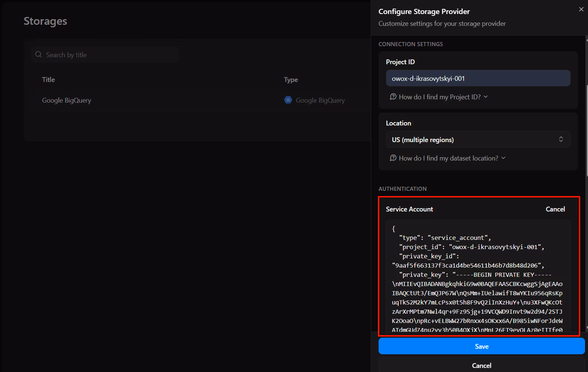Click the Google BigQuery type icon
This screenshot has height=372, width=588.
pos(288,100)
